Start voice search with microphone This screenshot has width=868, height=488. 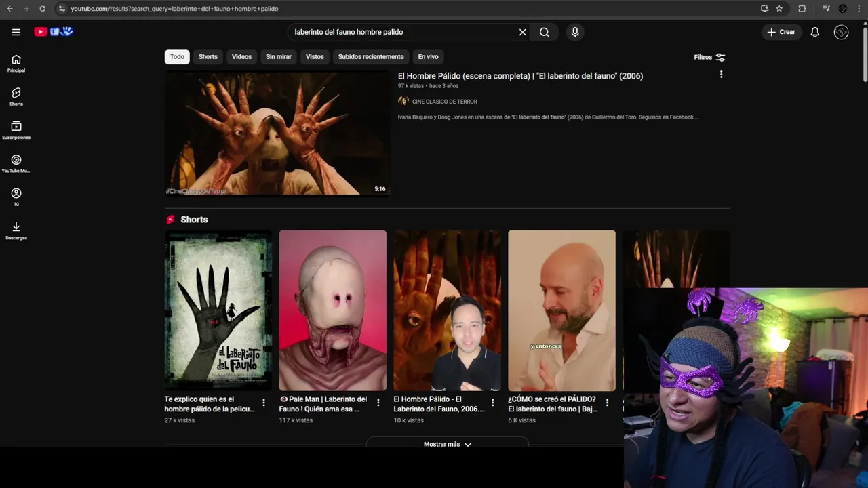[x=575, y=32]
